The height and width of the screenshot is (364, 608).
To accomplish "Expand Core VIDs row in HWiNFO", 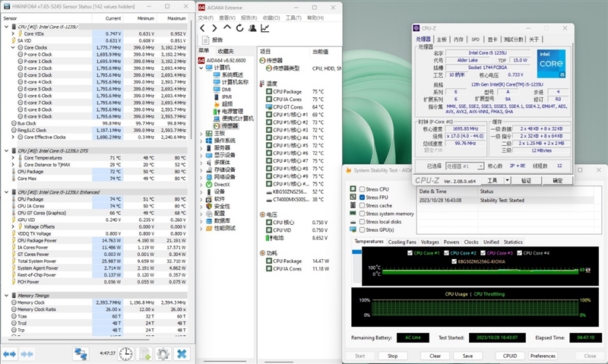I will tap(13, 33).
